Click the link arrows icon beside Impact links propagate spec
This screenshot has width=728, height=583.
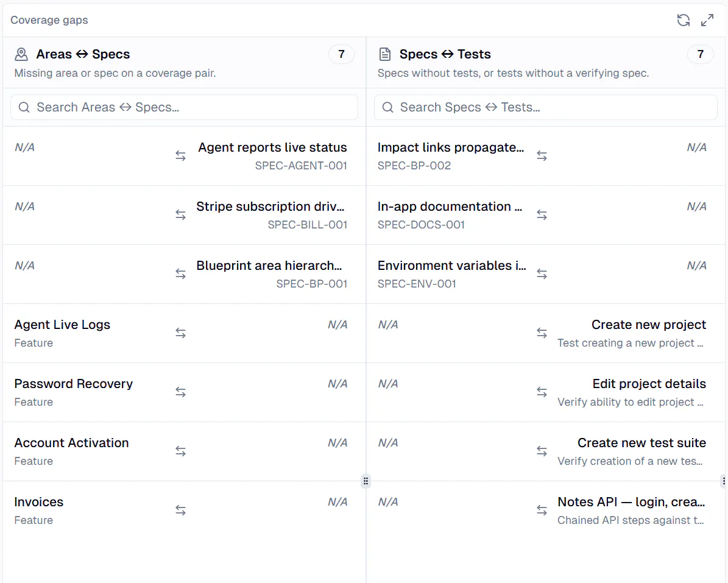[x=542, y=155]
